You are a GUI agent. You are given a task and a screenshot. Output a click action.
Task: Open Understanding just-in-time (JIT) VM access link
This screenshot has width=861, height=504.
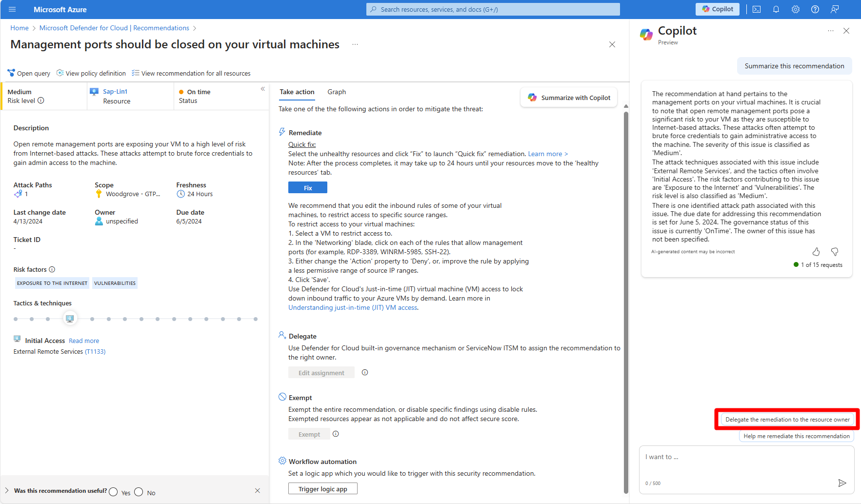point(353,307)
